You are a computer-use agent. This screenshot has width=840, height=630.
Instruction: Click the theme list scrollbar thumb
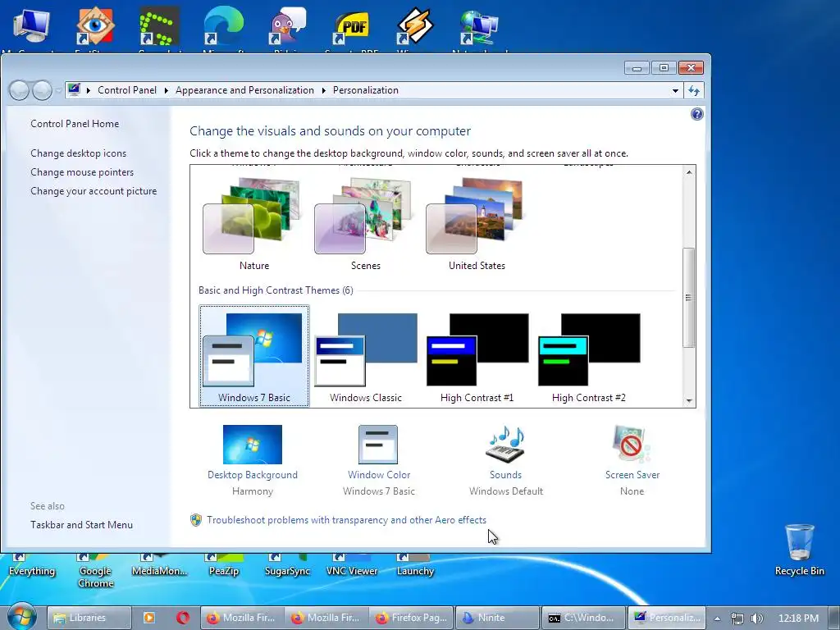point(689,298)
